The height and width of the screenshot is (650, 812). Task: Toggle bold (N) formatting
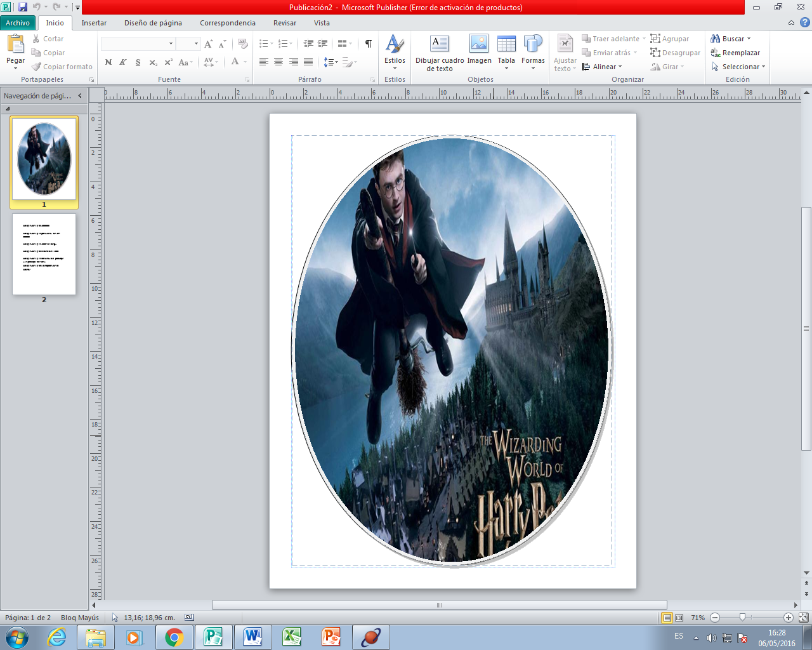[108, 62]
